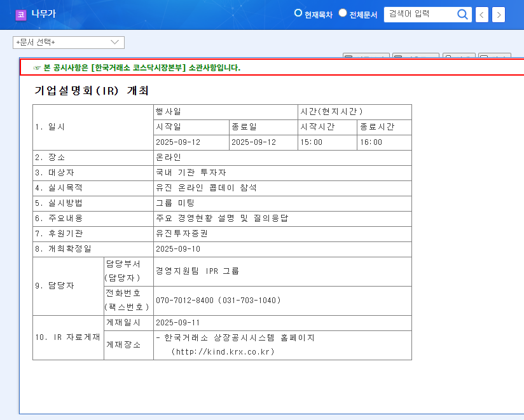Open the +문서 선택+ dropdown
The height and width of the screenshot is (420, 524).
[69, 42]
